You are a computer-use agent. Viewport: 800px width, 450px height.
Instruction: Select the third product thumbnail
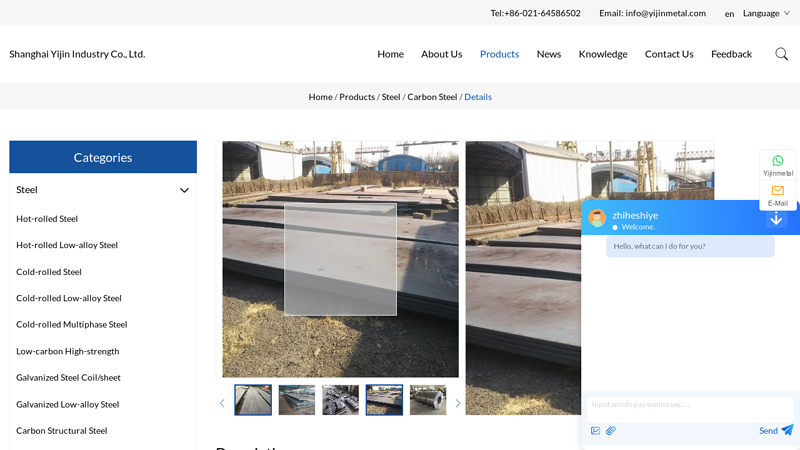point(340,400)
